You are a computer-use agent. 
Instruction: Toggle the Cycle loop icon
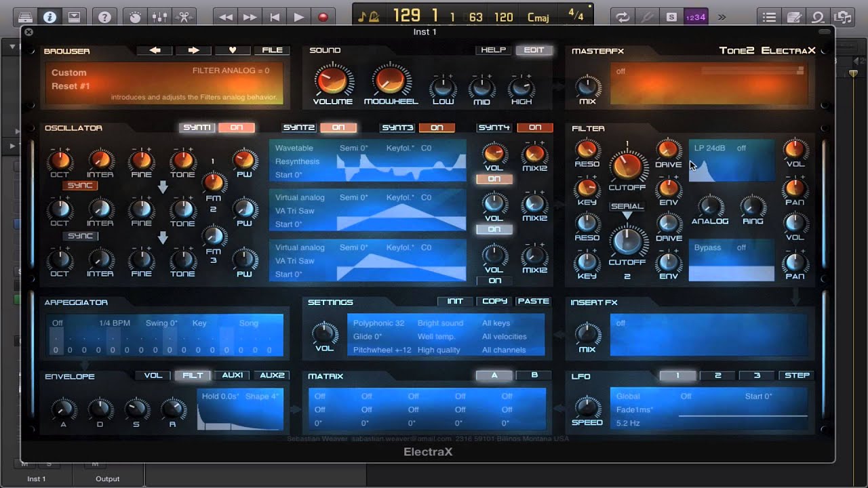pos(622,17)
